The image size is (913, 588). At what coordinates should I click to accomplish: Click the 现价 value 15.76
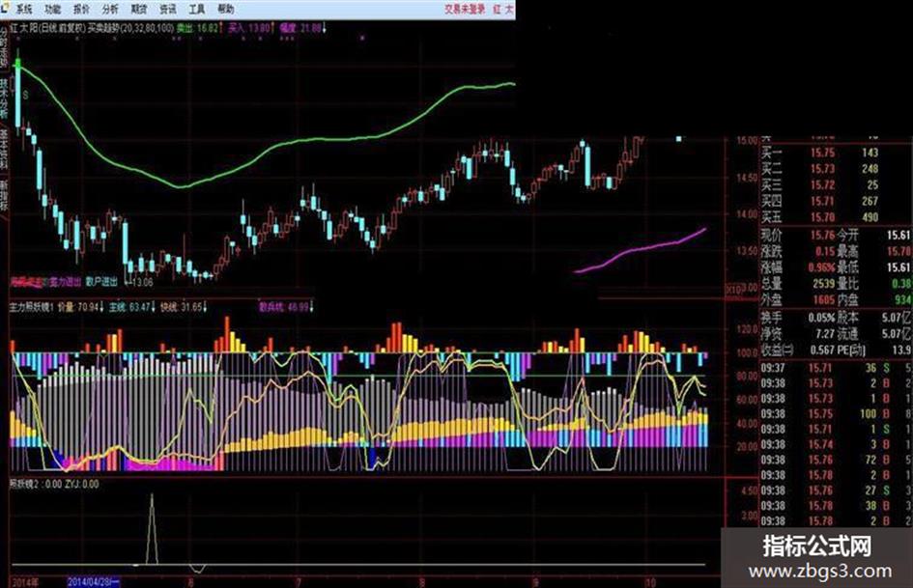tap(823, 236)
